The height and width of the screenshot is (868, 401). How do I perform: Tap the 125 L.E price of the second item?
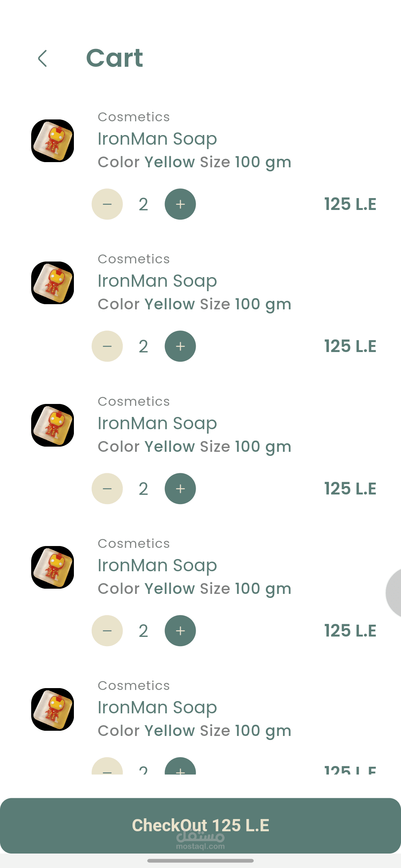350,346
